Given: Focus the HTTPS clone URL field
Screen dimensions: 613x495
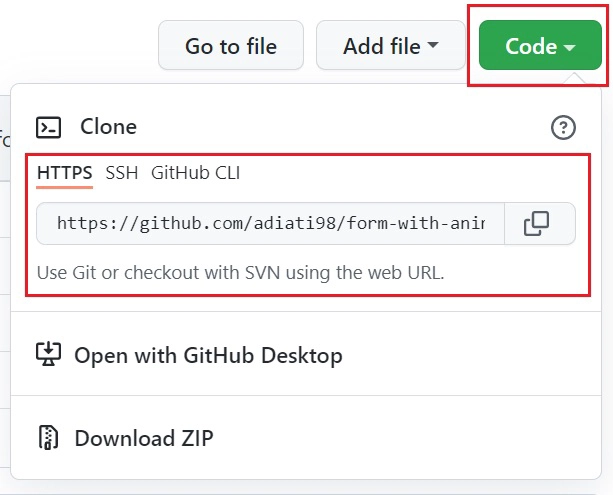Looking at the screenshot, I should click(270, 224).
